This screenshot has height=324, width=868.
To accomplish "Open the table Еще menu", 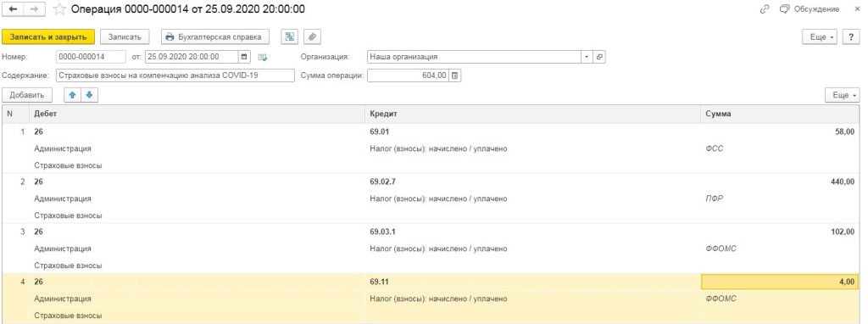I will click(x=842, y=95).
